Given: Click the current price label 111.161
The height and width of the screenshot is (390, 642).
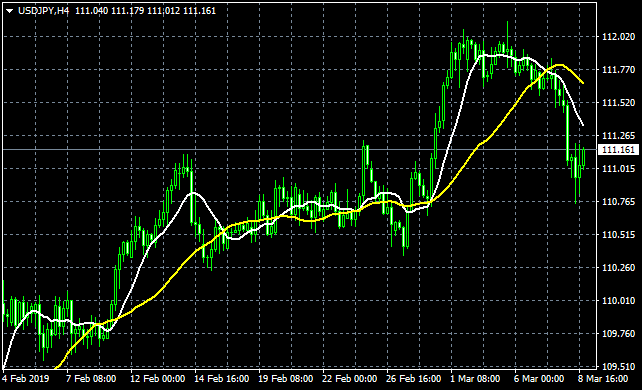Looking at the screenshot, I should coord(618,150).
